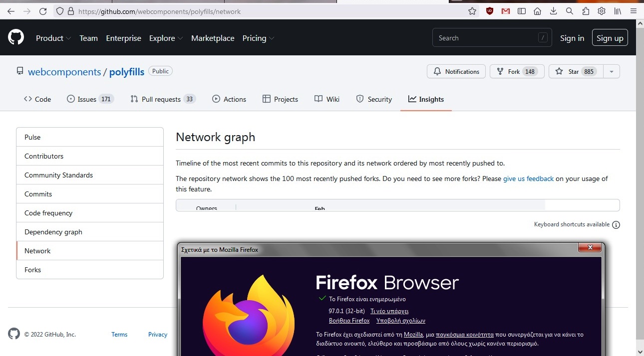Viewport: 644px width, 356px height.
Task: Open the Marketplace link
Action: [x=213, y=38]
